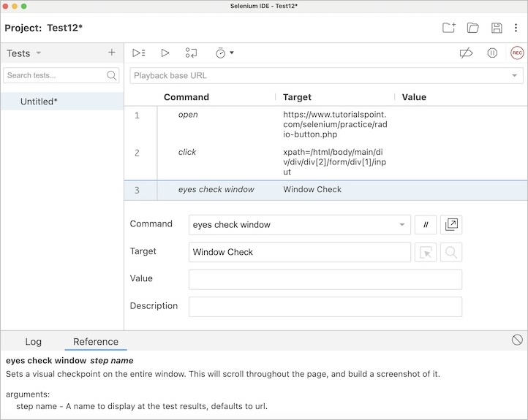Click the Search tests field

tap(56, 75)
